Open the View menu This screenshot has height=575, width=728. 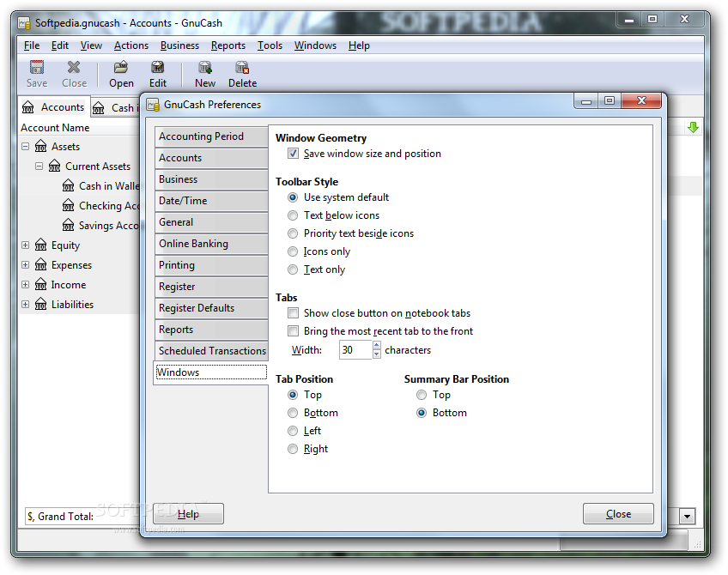pos(91,45)
